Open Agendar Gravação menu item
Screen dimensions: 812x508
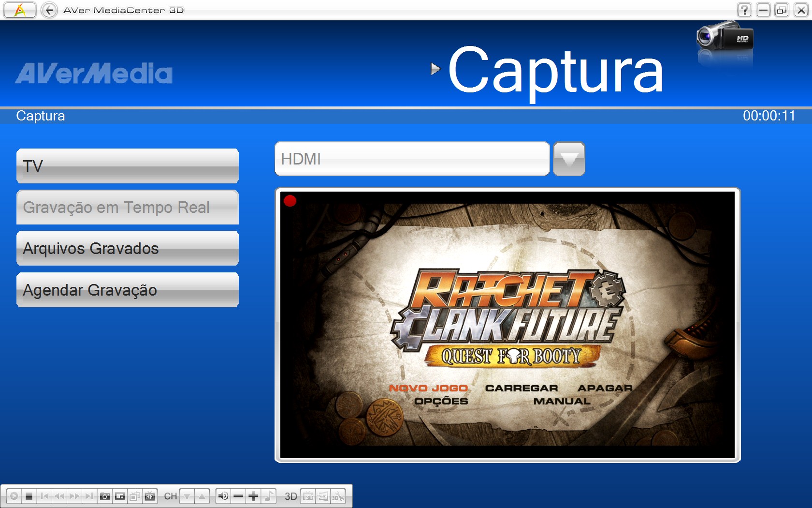128,290
